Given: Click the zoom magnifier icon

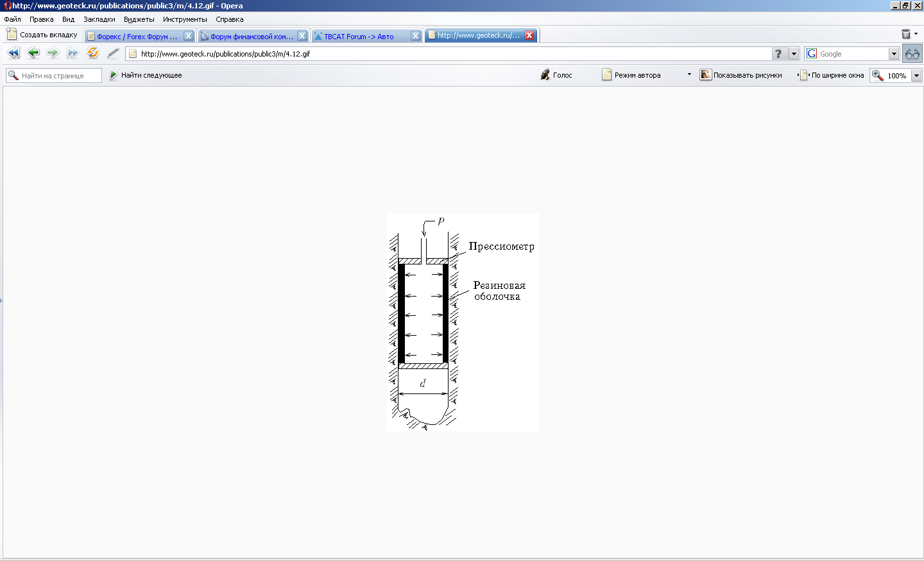Looking at the screenshot, I should point(878,75).
